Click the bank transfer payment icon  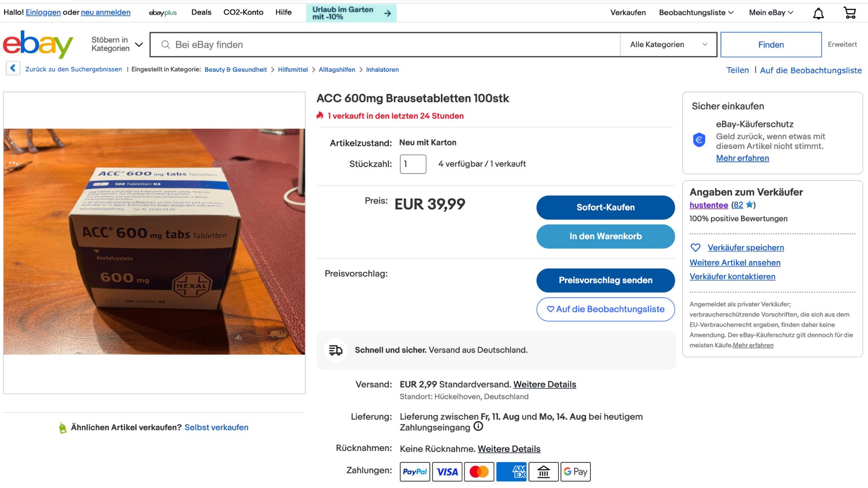543,472
